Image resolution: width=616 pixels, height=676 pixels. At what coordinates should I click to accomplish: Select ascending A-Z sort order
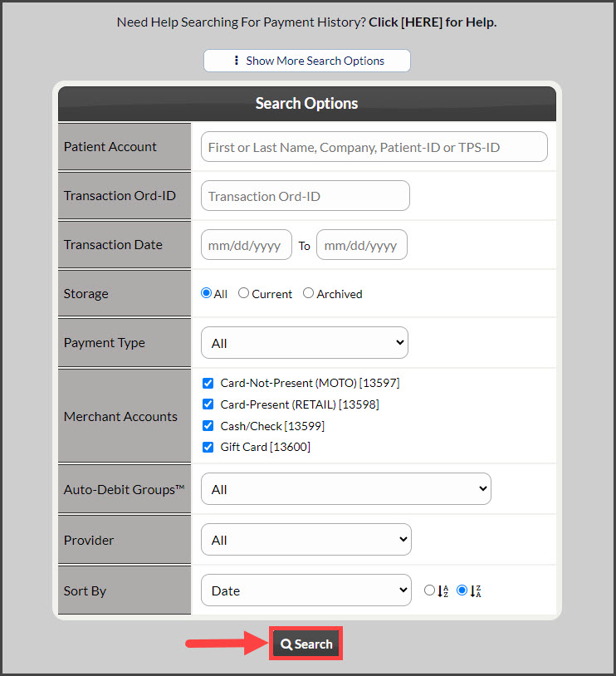(x=429, y=590)
